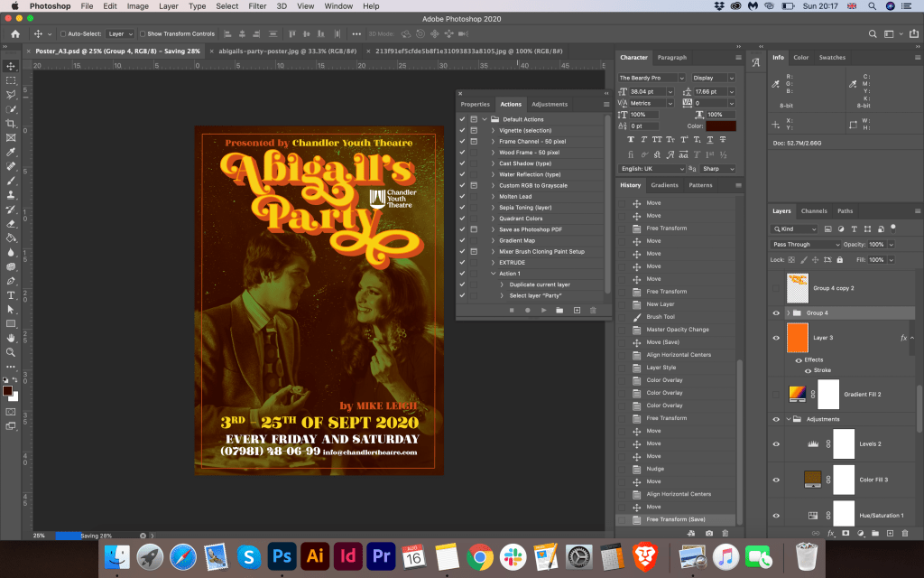Viewport: 924px width, 578px height.
Task: Pick the Zoom tool in toolbar
Action: (11, 352)
